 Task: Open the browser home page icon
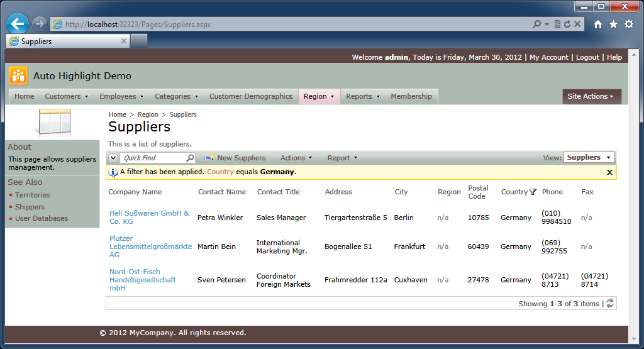click(598, 25)
